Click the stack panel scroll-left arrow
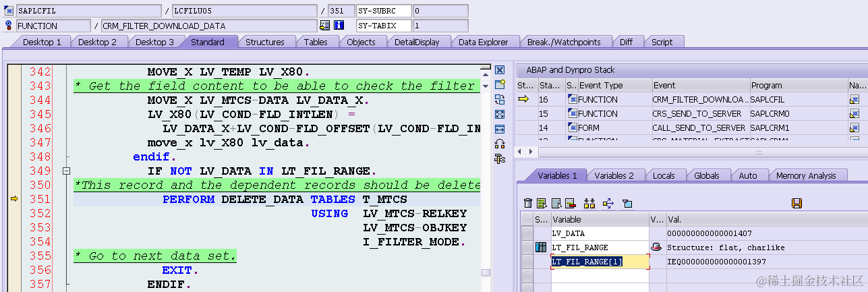Viewport: 868px width, 292px height. click(x=519, y=152)
